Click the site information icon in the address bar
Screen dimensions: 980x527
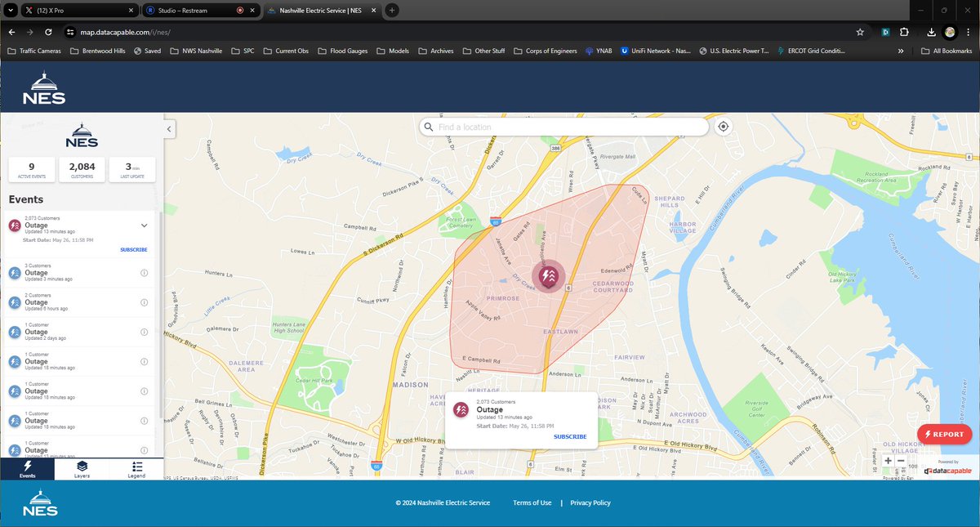(70, 32)
